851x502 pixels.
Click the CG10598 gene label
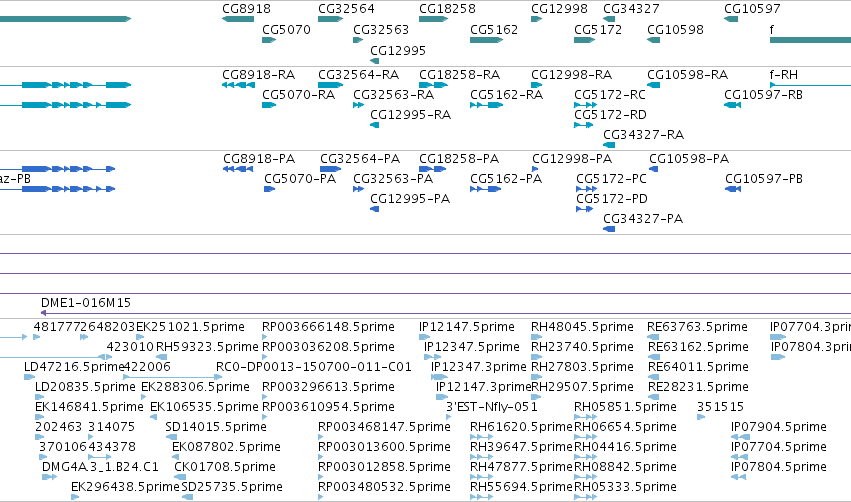click(x=675, y=29)
